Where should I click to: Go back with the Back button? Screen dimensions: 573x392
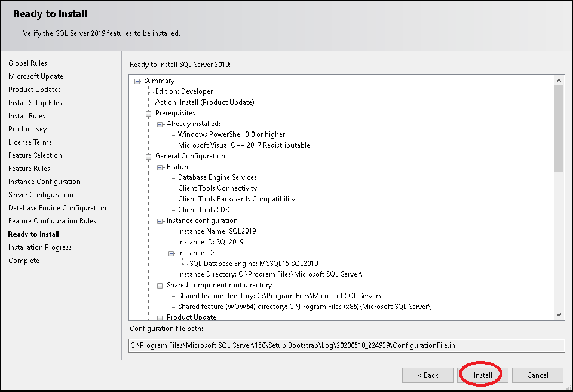(428, 375)
